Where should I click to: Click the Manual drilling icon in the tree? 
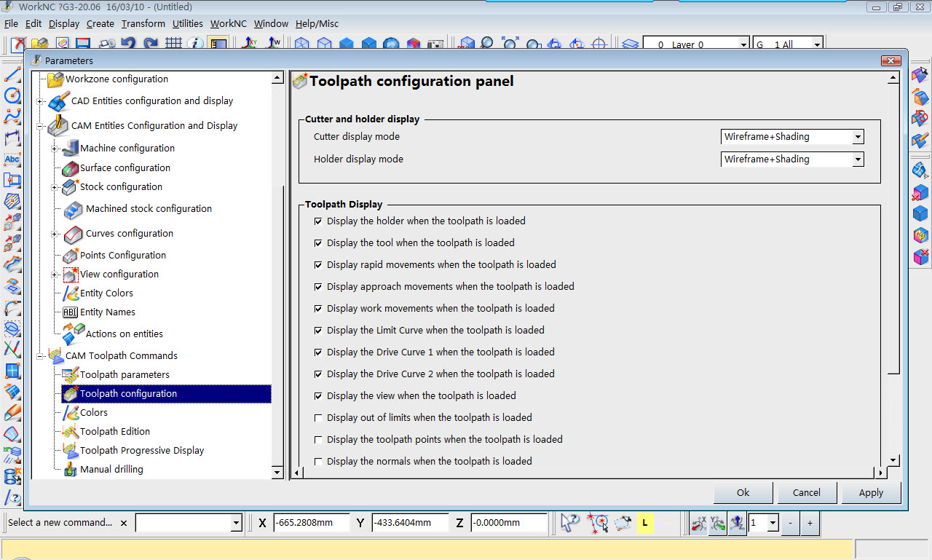(70, 470)
